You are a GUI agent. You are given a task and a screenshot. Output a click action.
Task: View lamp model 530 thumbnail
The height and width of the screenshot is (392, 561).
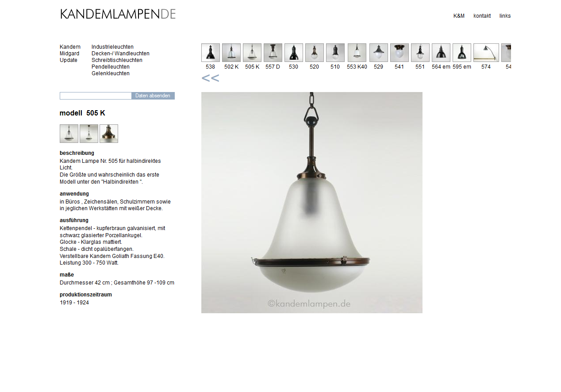(x=294, y=53)
